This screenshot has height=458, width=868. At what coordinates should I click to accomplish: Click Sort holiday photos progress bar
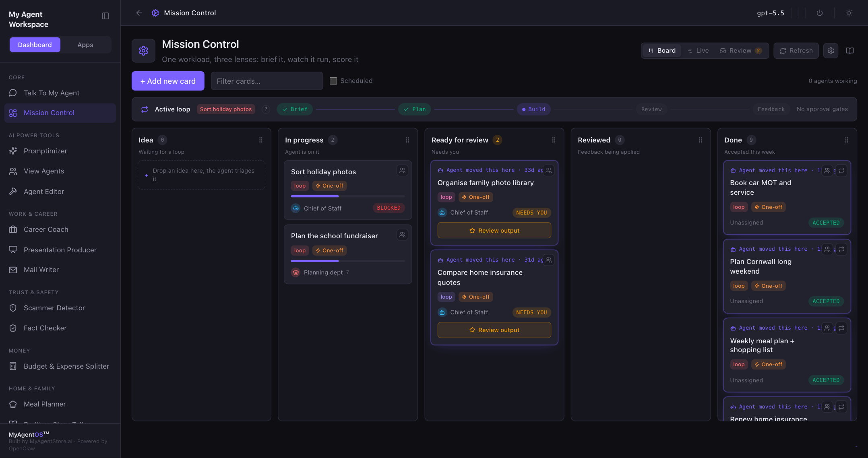(348, 196)
